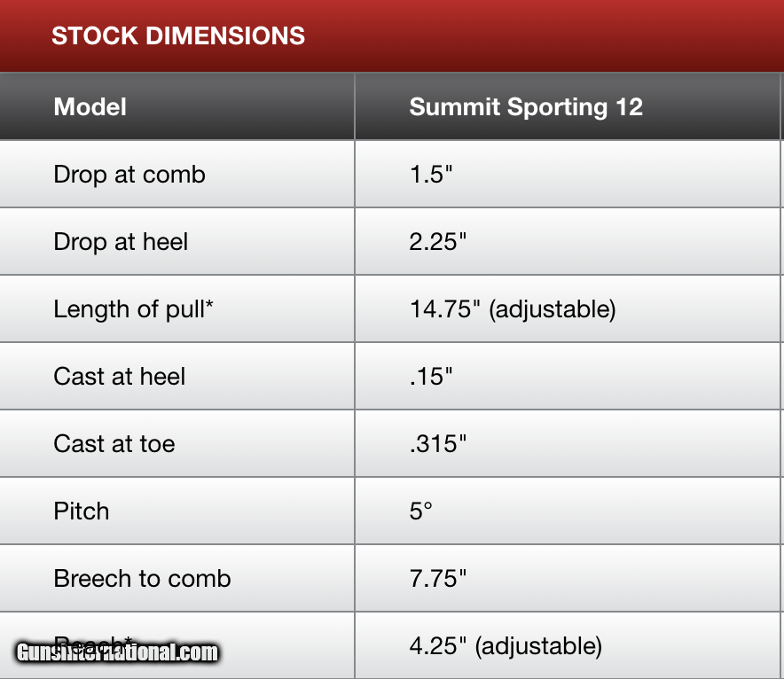
Task: Select the 1.5" drop at comb value
Action: tap(431, 175)
